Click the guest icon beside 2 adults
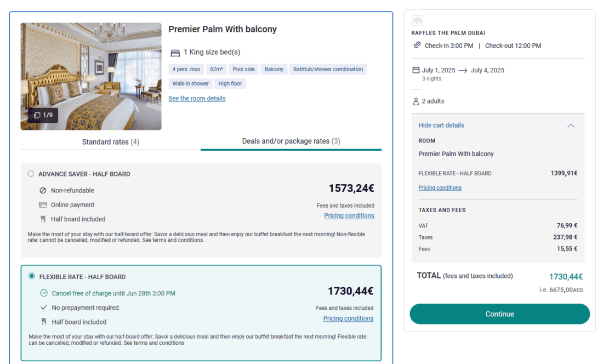This screenshot has height=364, width=603. (416, 101)
